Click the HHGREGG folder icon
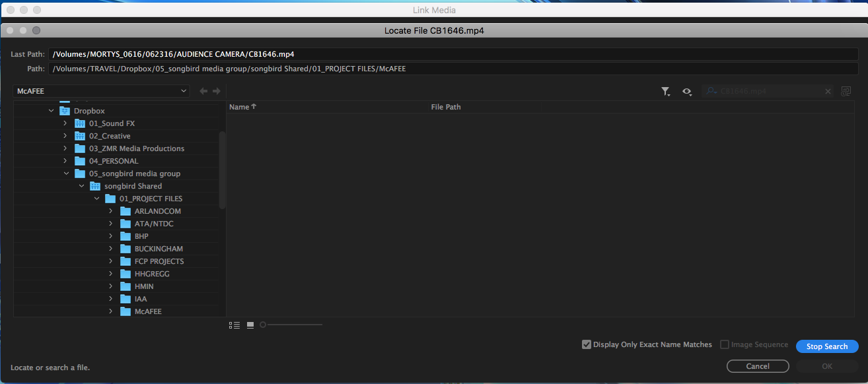Image resolution: width=868 pixels, height=384 pixels. (126, 274)
